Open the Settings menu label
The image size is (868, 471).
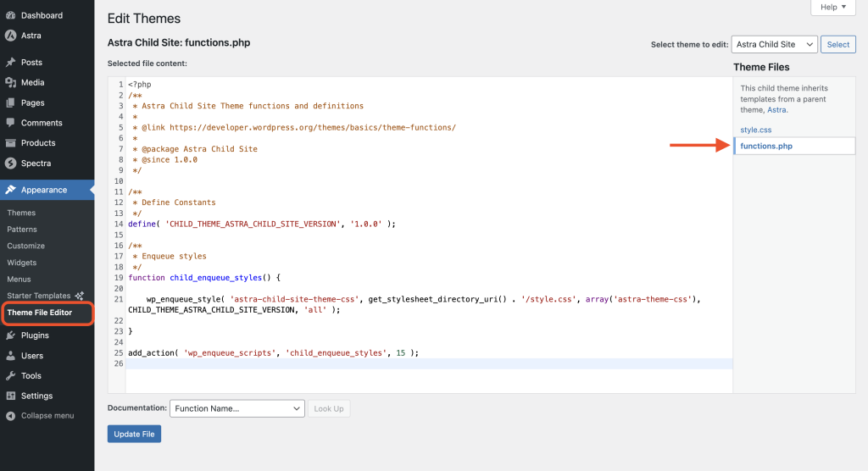(x=36, y=396)
